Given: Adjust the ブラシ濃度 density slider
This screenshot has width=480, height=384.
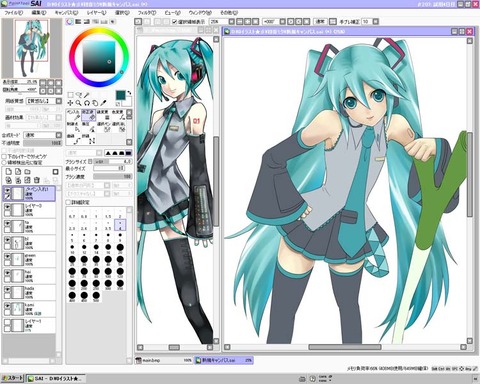Looking at the screenshot, I should [113, 176].
